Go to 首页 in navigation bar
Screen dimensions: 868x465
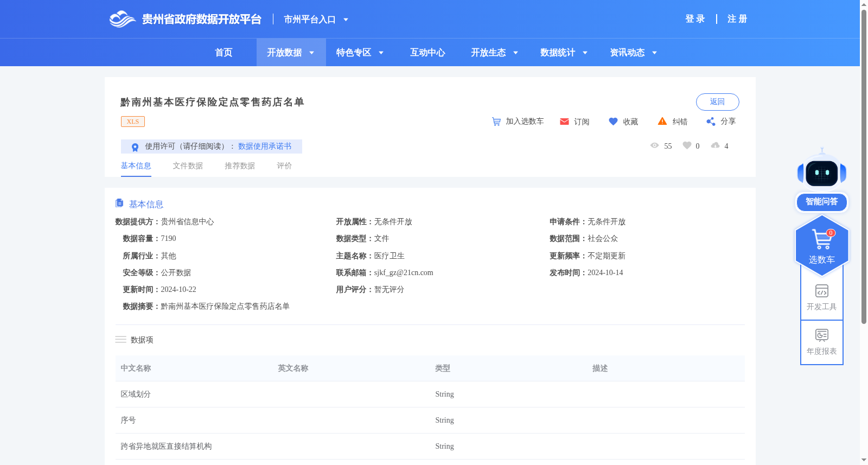coord(224,53)
